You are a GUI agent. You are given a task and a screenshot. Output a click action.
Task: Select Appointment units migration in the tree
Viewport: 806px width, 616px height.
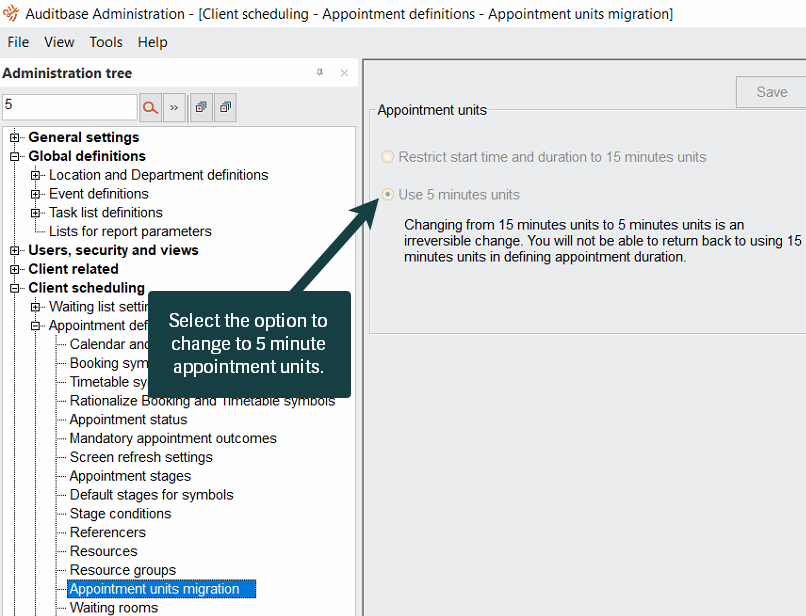[161, 589]
